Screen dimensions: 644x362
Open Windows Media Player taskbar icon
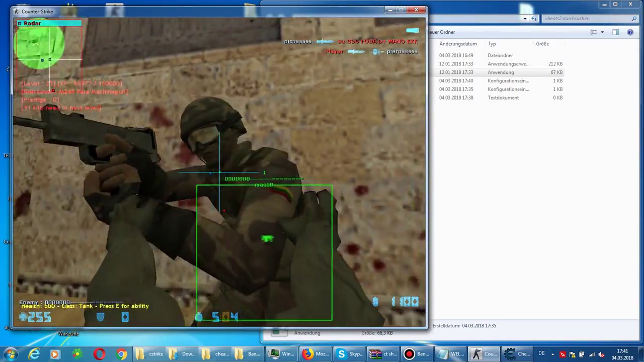click(x=55, y=354)
